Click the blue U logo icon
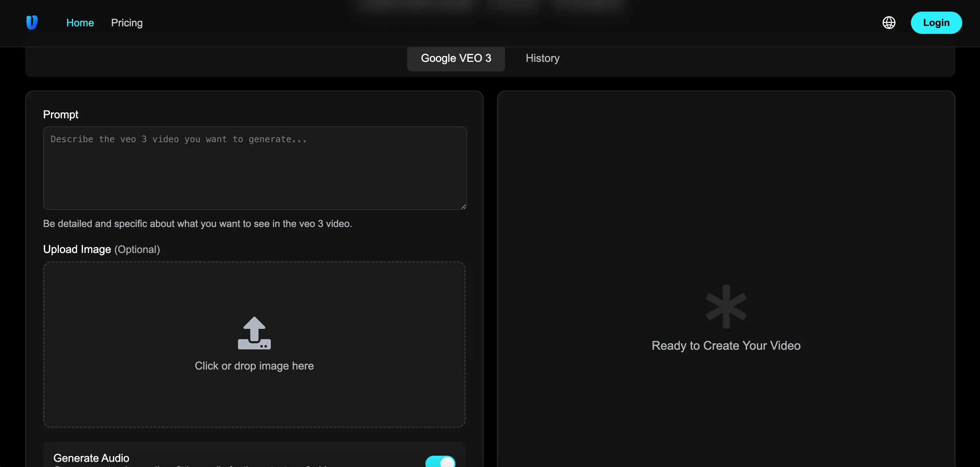 click(x=32, y=23)
